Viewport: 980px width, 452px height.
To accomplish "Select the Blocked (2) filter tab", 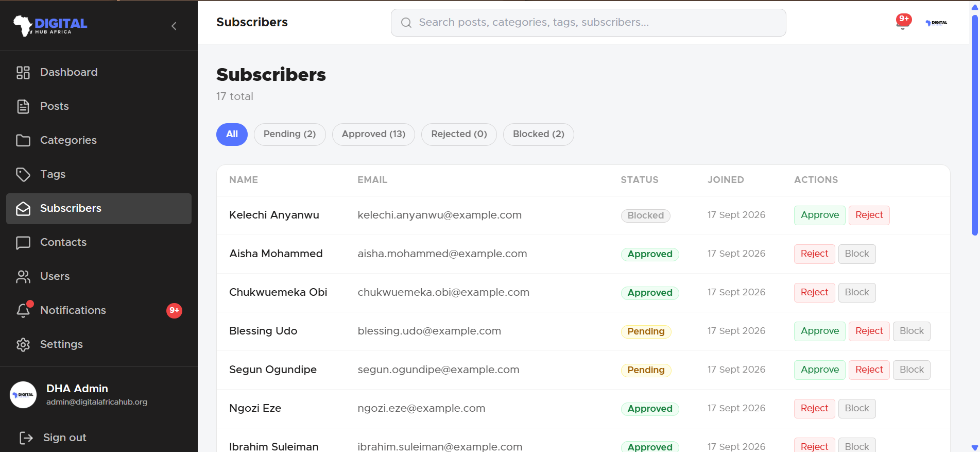I will point(538,134).
